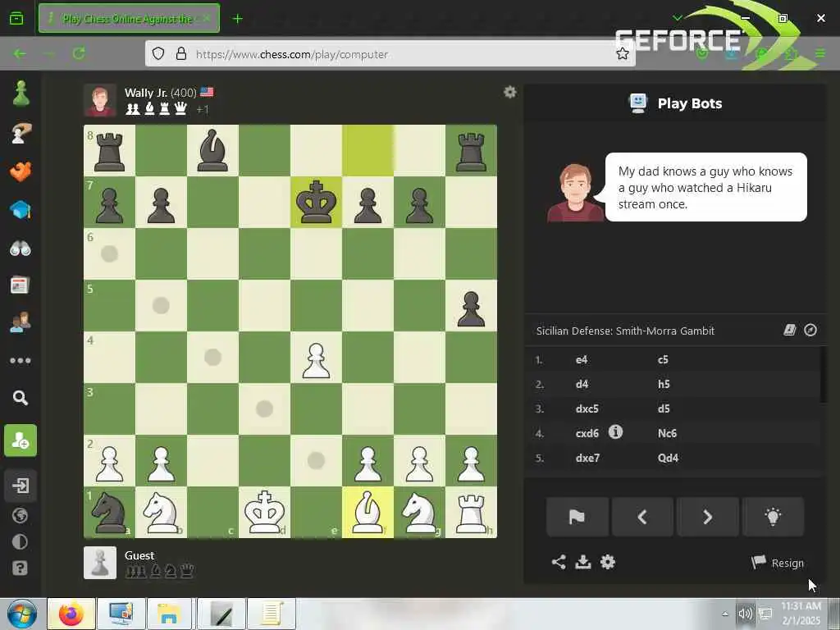
Task: Open game settings gear below move list
Action: click(608, 562)
